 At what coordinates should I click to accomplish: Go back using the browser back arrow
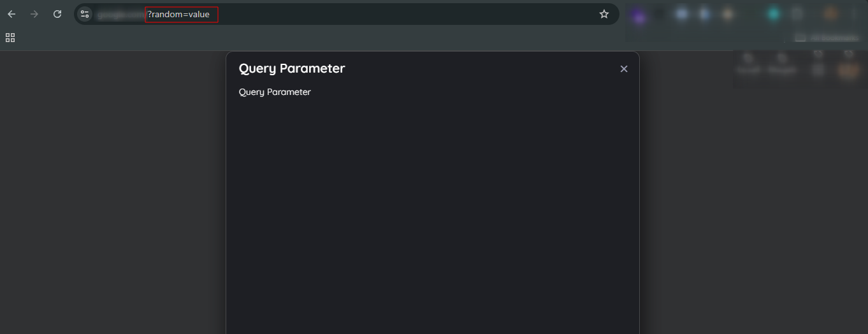pyautogui.click(x=11, y=14)
